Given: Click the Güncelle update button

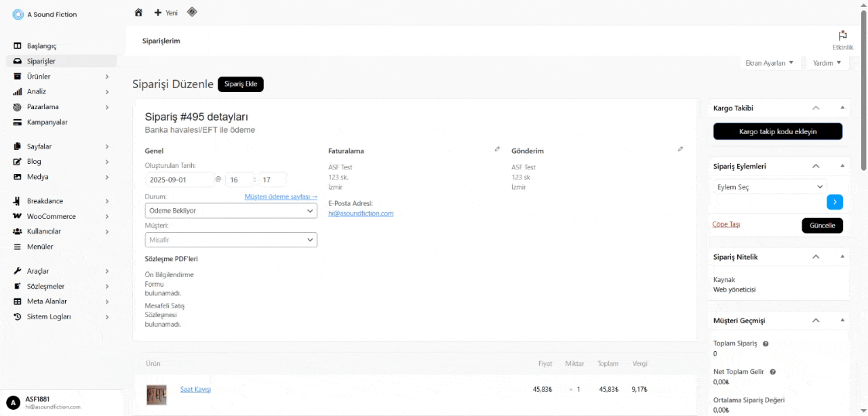Looking at the screenshot, I should click(822, 226).
